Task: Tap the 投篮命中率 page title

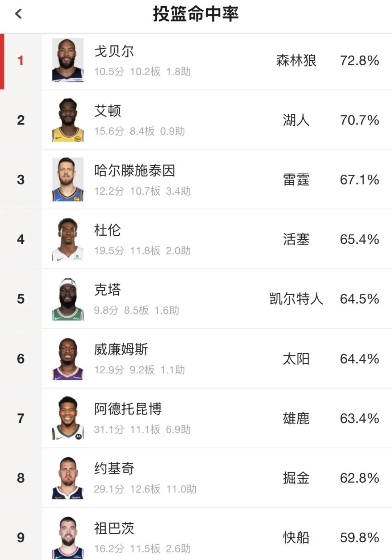Action: coord(196,14)
